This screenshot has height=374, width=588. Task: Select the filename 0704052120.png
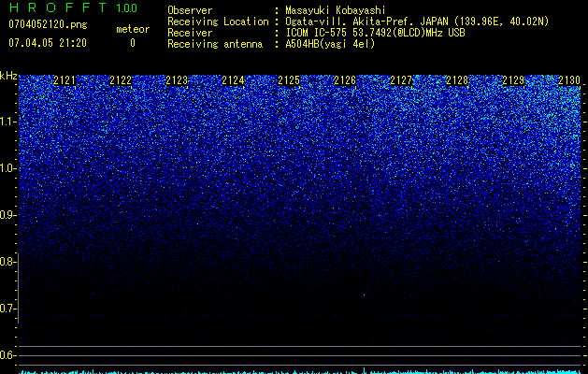click(48, 24)
